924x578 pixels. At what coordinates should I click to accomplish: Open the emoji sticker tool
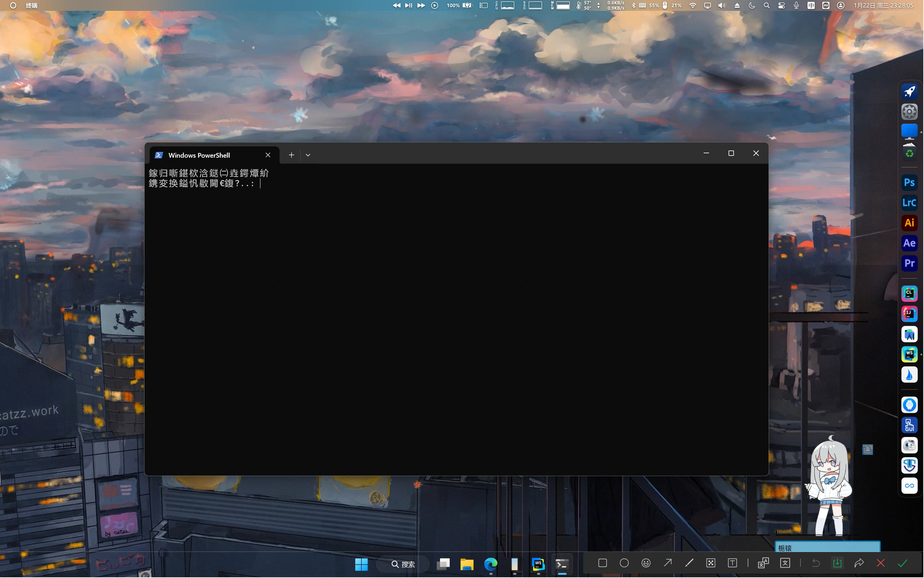[646, 563]
